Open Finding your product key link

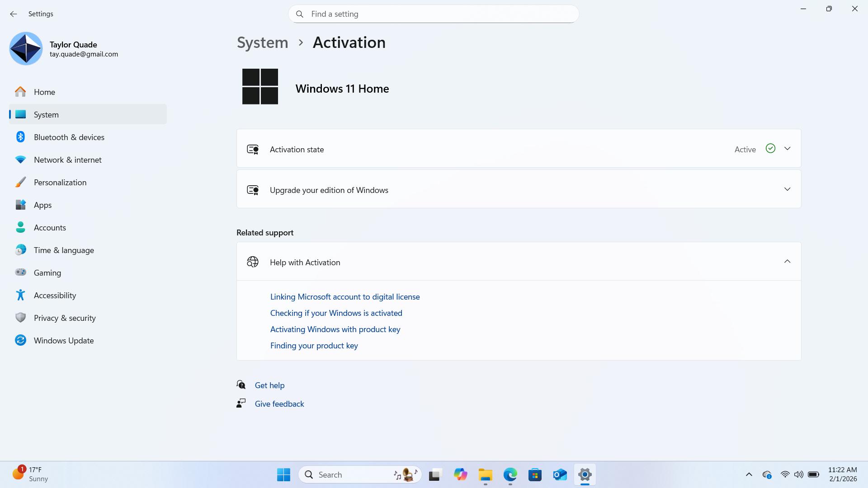coord(314,346)
